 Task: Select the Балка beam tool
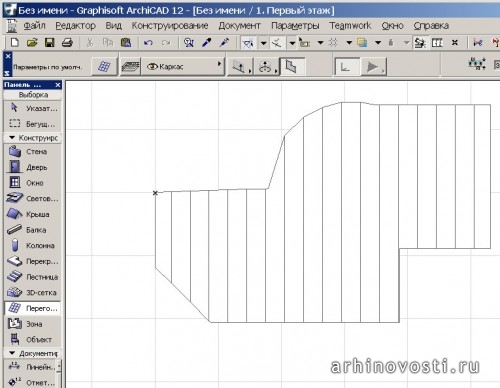tap(33, 230)
